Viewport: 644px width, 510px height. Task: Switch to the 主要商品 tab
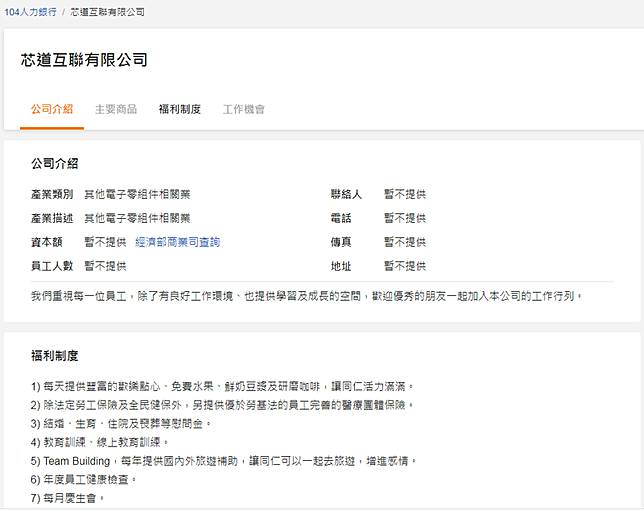click(x=116, y=109)
